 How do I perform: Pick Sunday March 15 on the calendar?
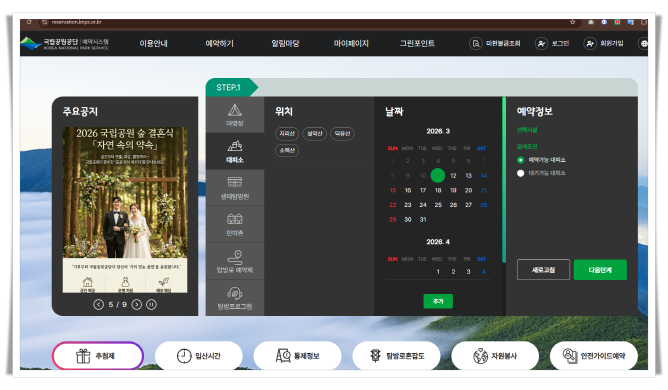point(393,190)
